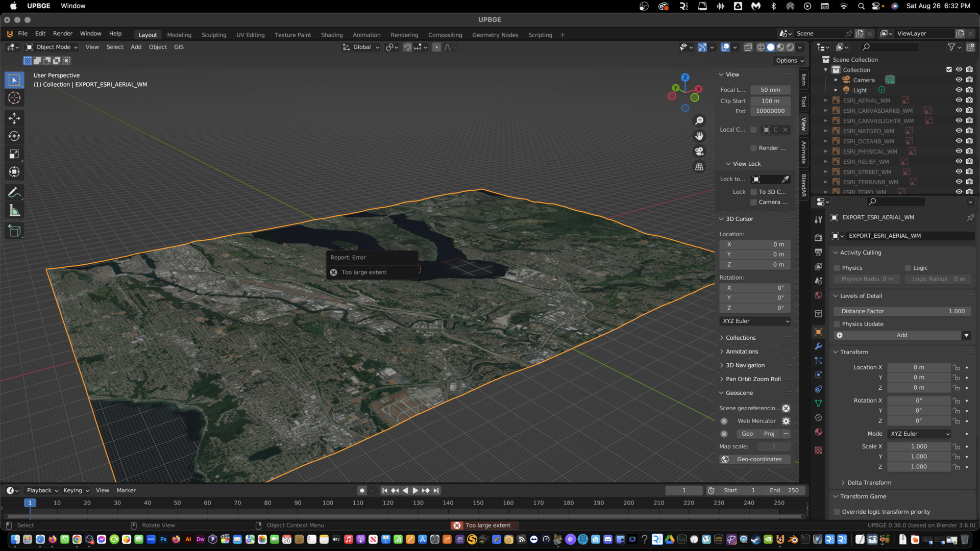The image size is (980, 551).
Task: Jump to timeline start frame
Action: click(x=385, y=490)
